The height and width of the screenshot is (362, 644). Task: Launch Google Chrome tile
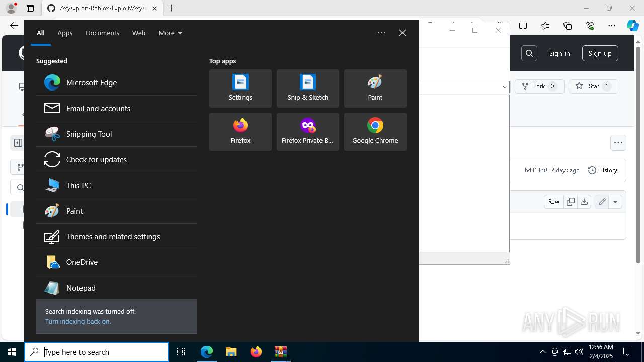pyautogui.click(x=375, y=132)
